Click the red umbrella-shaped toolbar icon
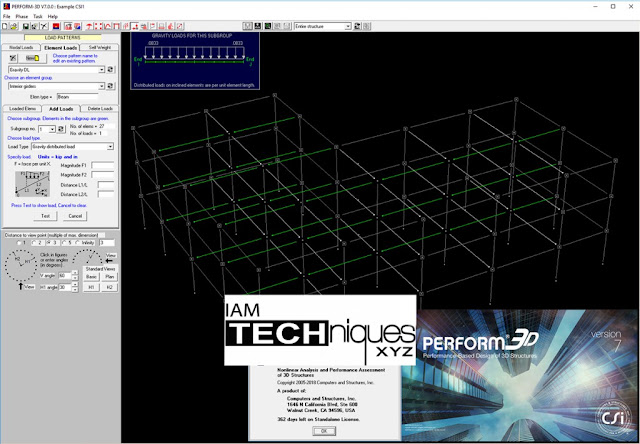Screen dimensions: 640x444 (89, 26)
